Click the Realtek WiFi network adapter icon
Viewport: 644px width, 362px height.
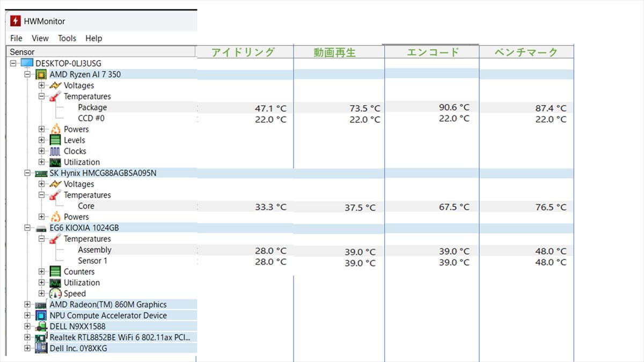[x=41, y=337]
